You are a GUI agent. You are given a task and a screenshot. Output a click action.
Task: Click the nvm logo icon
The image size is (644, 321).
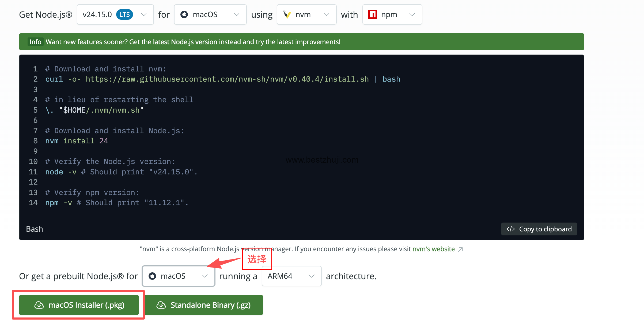287,14
